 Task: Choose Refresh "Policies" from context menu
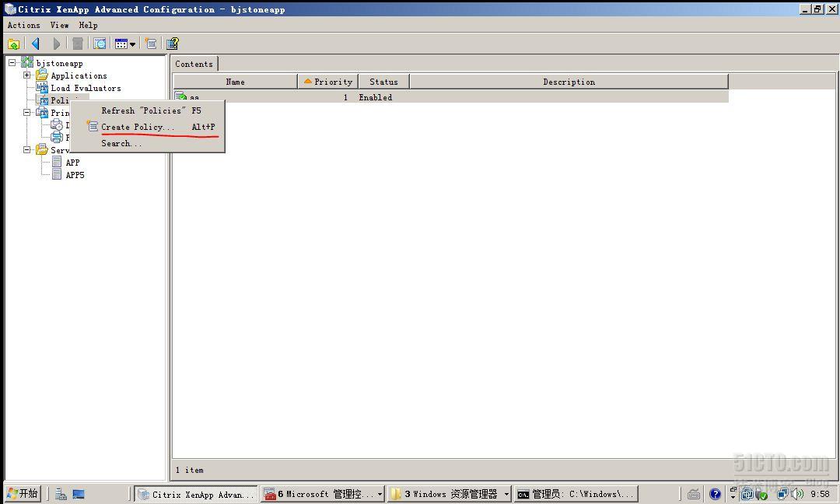148,110
